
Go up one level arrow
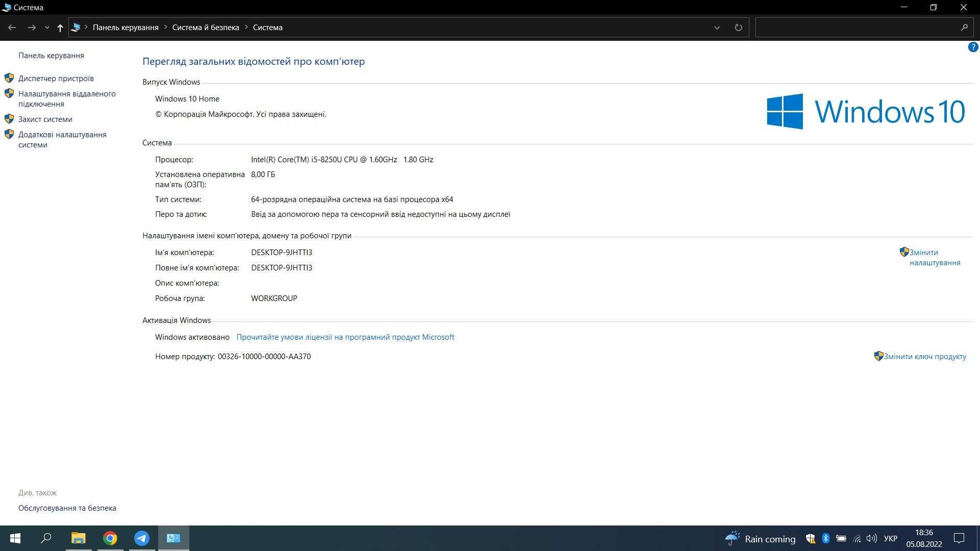tap(60, 28)
